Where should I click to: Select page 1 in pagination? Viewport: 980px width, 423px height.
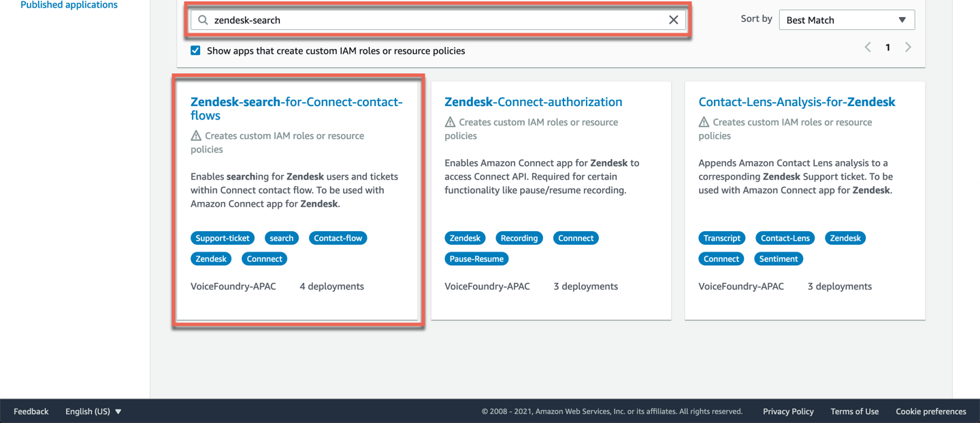(x=887, y=48)
